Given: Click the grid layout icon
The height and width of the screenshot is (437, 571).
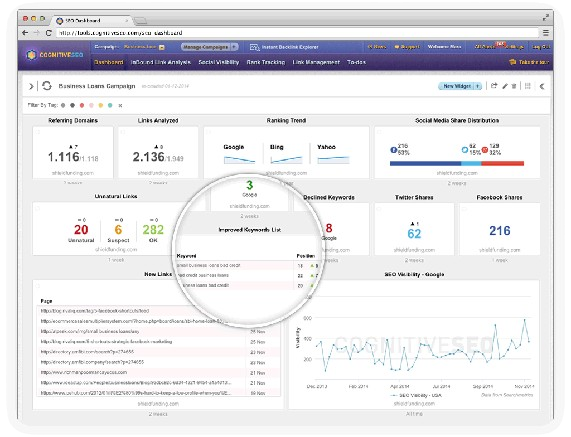Looking at the screenshot, I should 527,86.
